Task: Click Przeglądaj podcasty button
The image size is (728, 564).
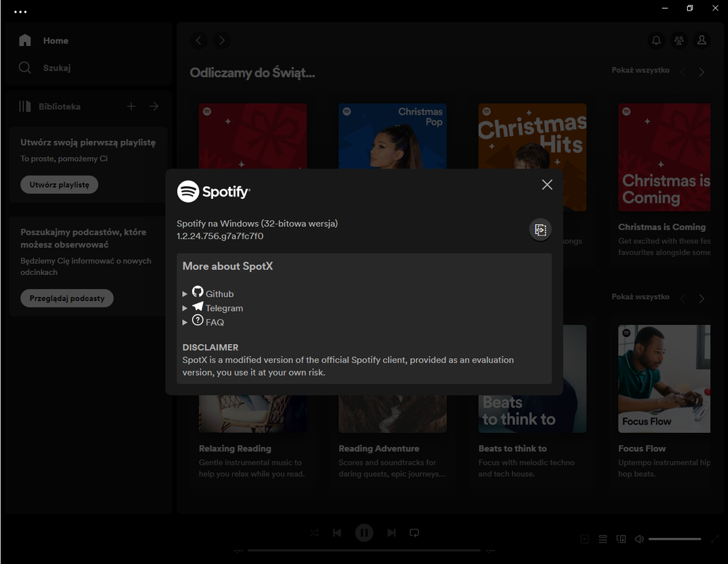Action: click(x=67, y=298)
